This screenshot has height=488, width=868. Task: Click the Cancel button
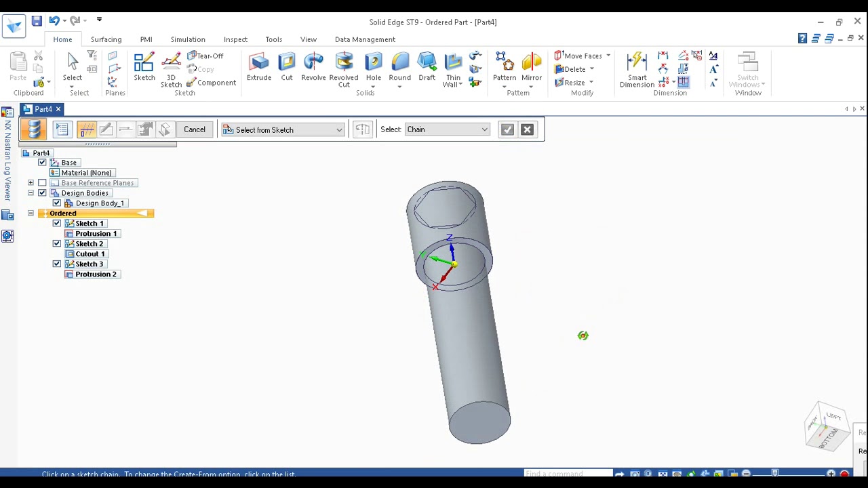pyautogui.click(x=195, y=129)
